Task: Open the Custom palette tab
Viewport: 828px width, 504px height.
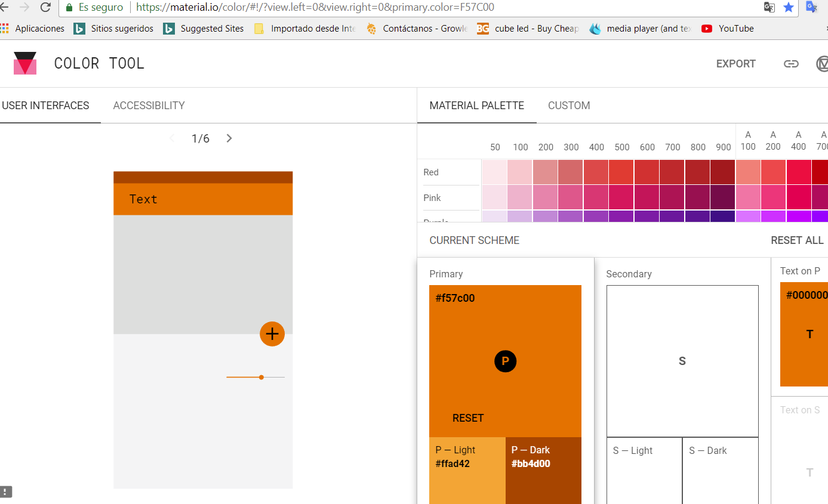Action: coord(569,106)
